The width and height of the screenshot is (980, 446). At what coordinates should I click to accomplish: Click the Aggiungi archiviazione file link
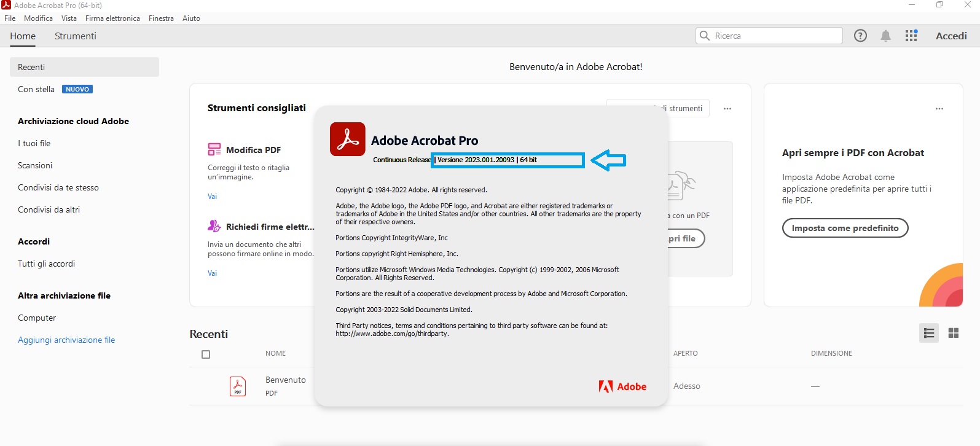click(66, 340)
